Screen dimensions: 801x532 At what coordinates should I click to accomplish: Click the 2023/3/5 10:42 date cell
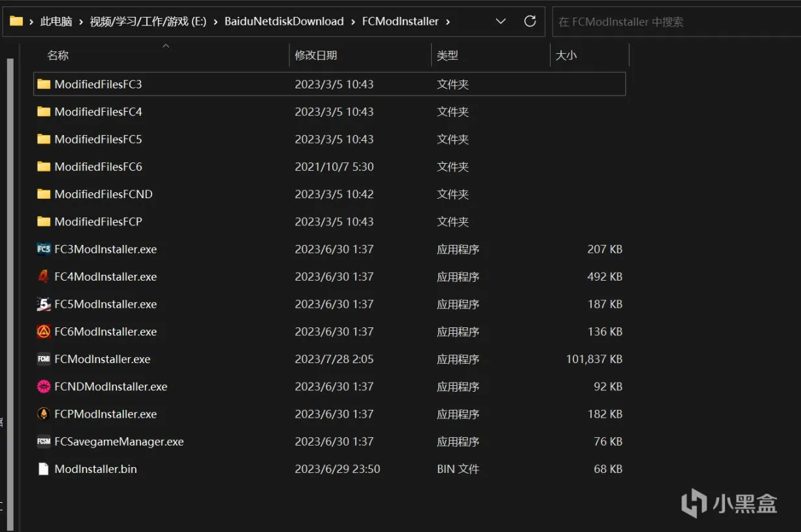click(334, 194)
